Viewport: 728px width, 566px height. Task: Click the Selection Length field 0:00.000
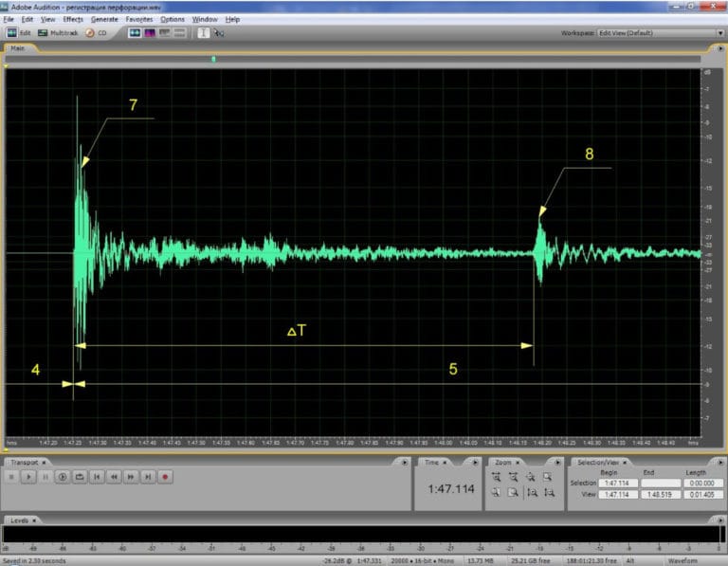702,484
